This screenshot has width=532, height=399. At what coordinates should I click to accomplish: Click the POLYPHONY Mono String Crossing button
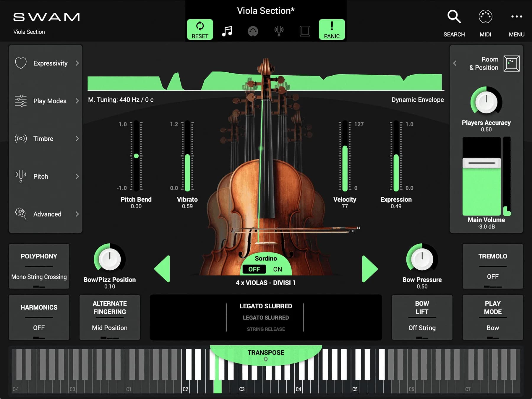pyautogui.click(x=39, y=266)
